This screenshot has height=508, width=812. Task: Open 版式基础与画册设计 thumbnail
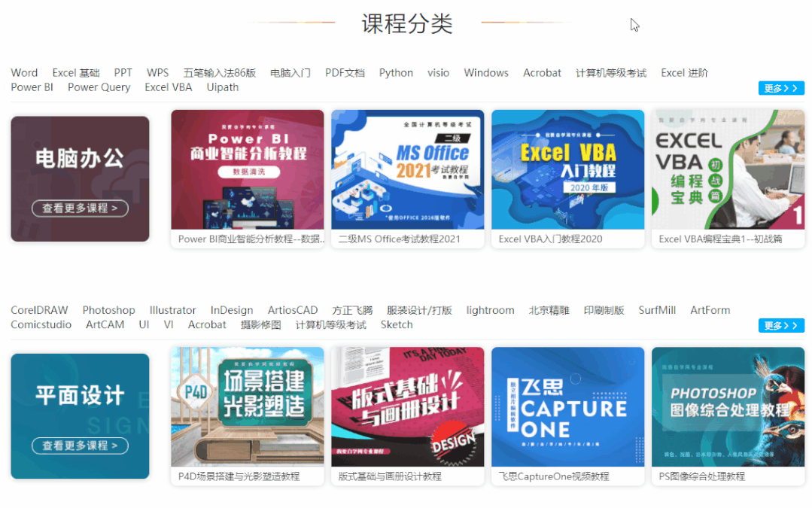(x=408, y=406)
